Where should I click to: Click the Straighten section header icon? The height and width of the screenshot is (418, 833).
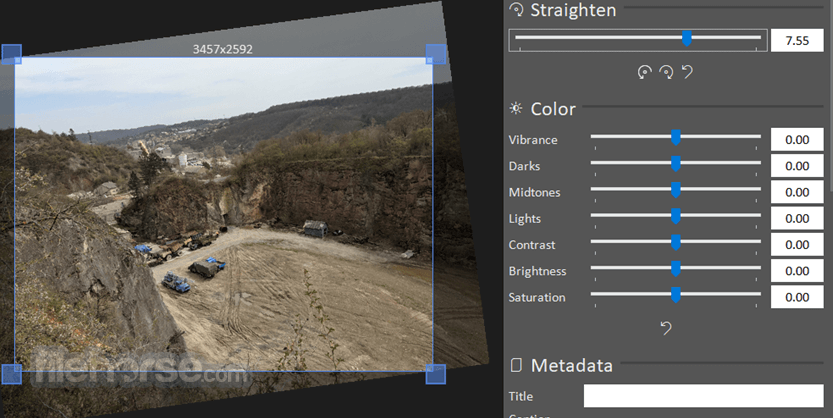(x=516, y=10)
